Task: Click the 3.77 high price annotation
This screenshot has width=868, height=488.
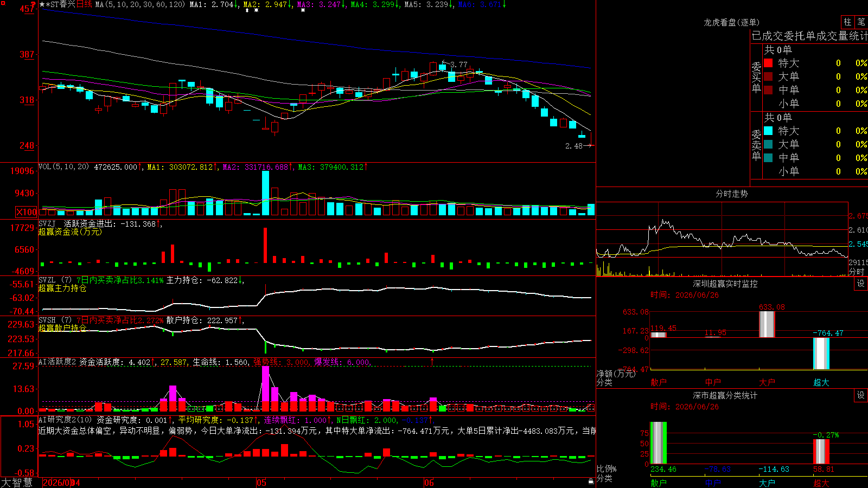Action: coord(459,65)
